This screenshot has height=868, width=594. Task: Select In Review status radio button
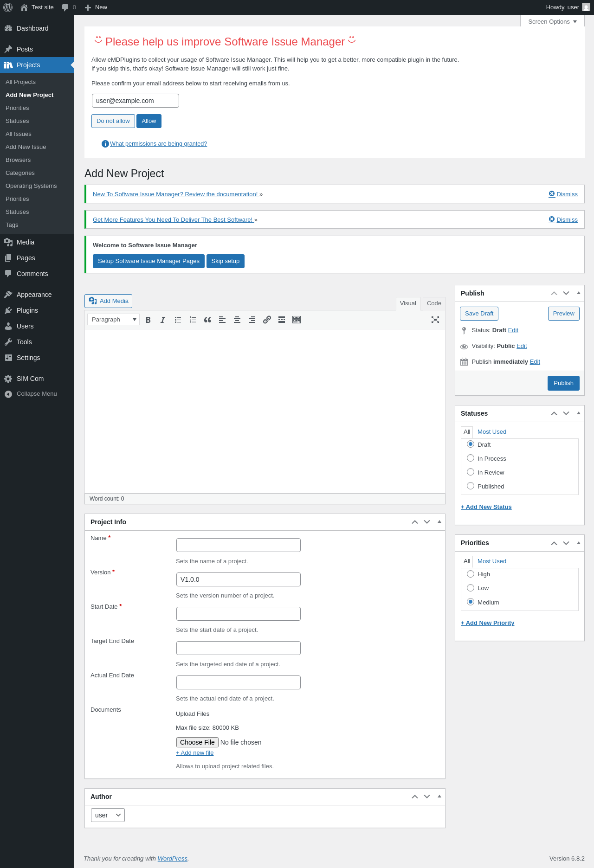point(471,472)
